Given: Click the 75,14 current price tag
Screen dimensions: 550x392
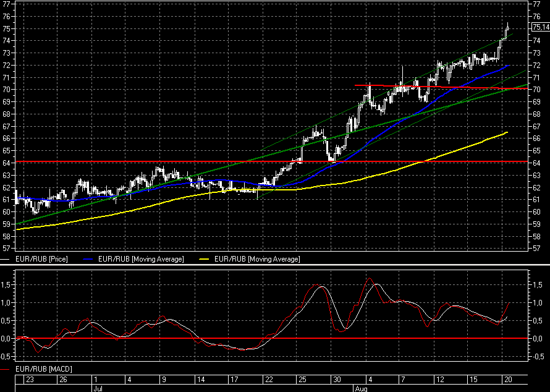Looking at the screenshot, I should coord(539,27).
